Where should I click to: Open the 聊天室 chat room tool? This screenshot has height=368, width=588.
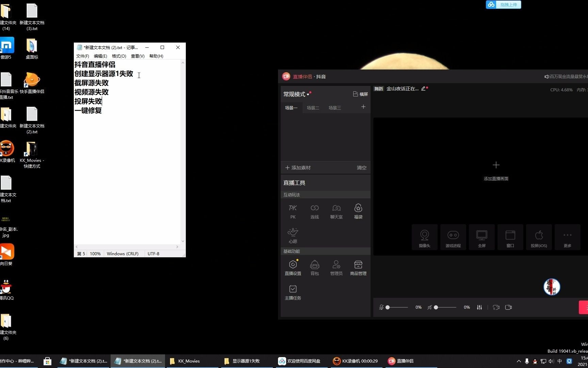point(336,211)
